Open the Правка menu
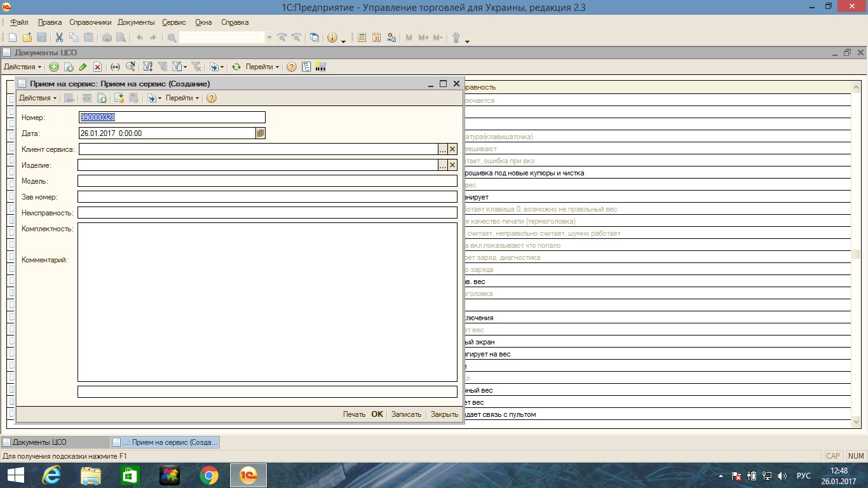The image size is (868, 488). [50, 22]
